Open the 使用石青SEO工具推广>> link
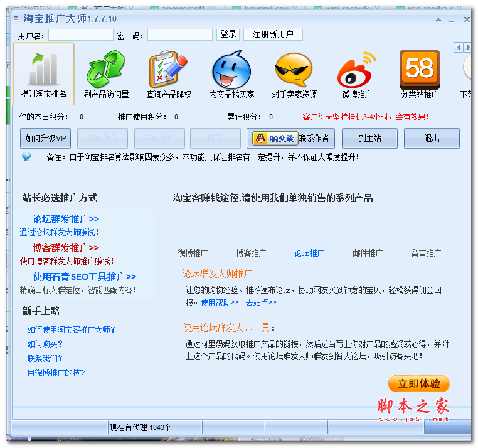Image resolution: width=478 pixels, height=448 pixels. tap(85, 277)
